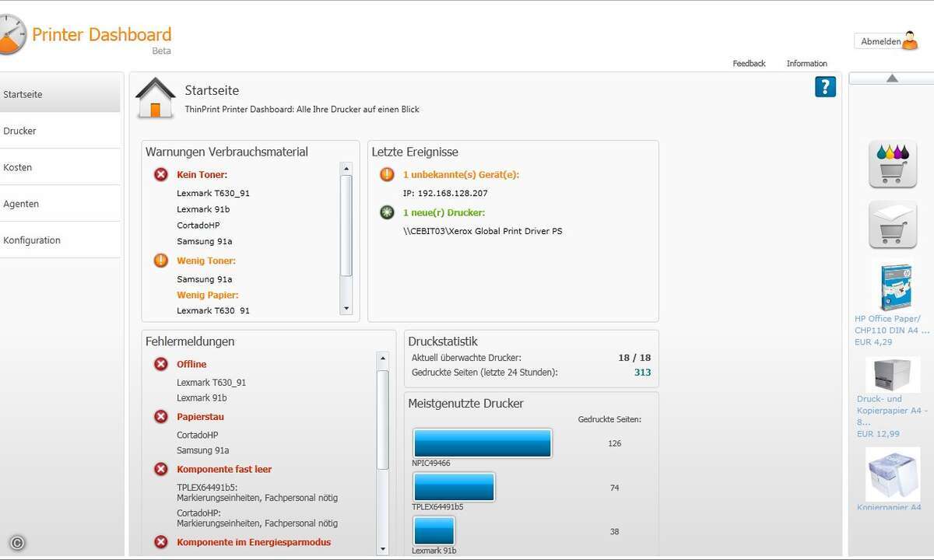Open the toner shopping cart icon
Image resolution: width=934 pixels, height=560 pixels.
(x=892, y=163)
